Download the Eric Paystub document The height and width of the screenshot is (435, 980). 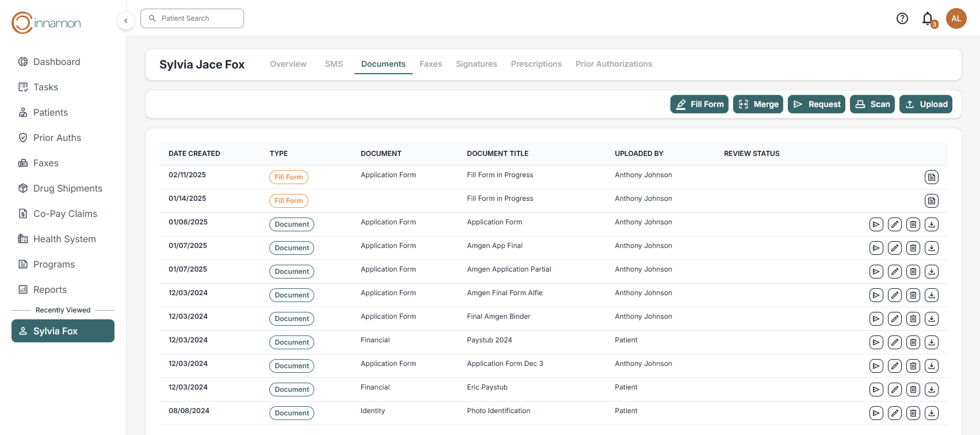pyautogui.click(x=931, y=390)
